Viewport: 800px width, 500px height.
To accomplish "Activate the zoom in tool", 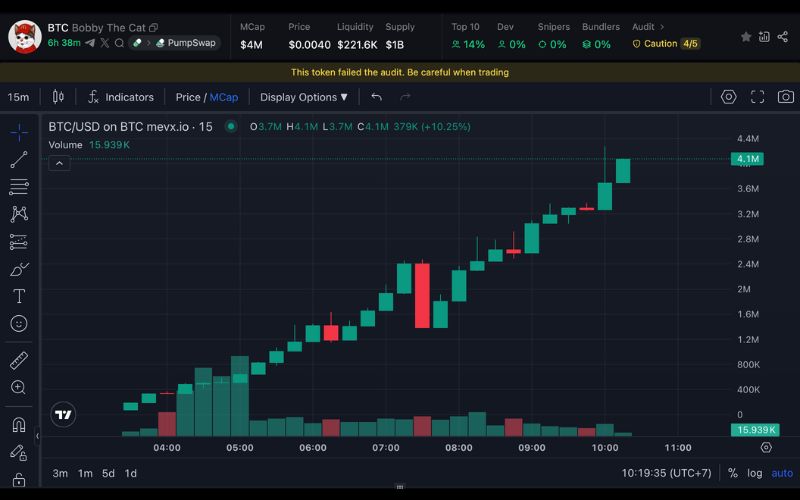I will pos(19,387).
